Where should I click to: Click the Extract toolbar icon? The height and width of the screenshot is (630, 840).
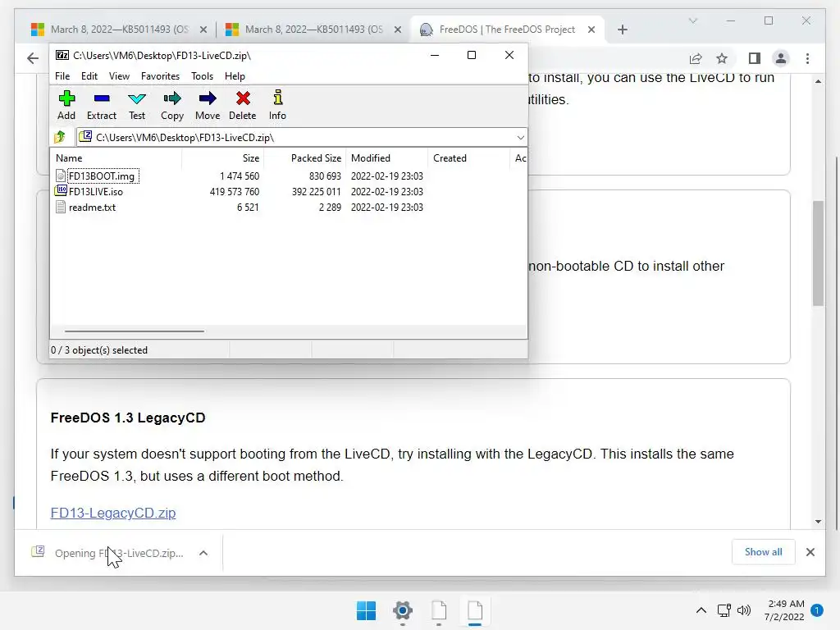click(x=101, y=105)
